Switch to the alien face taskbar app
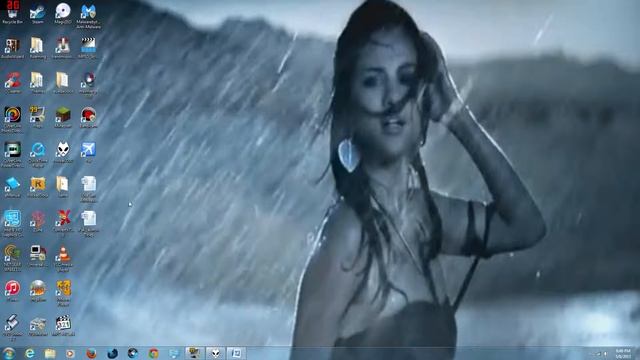 pos(215,353)
